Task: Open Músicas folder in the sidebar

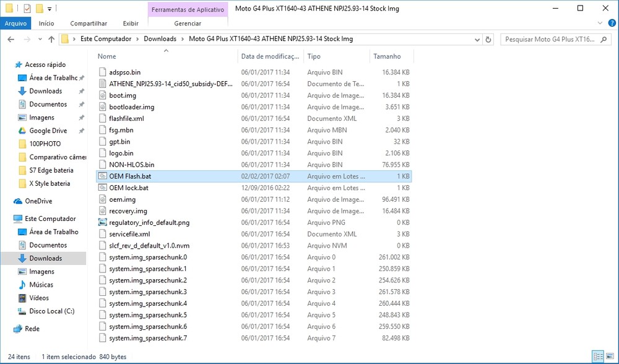Action: [x=41, y=285]
